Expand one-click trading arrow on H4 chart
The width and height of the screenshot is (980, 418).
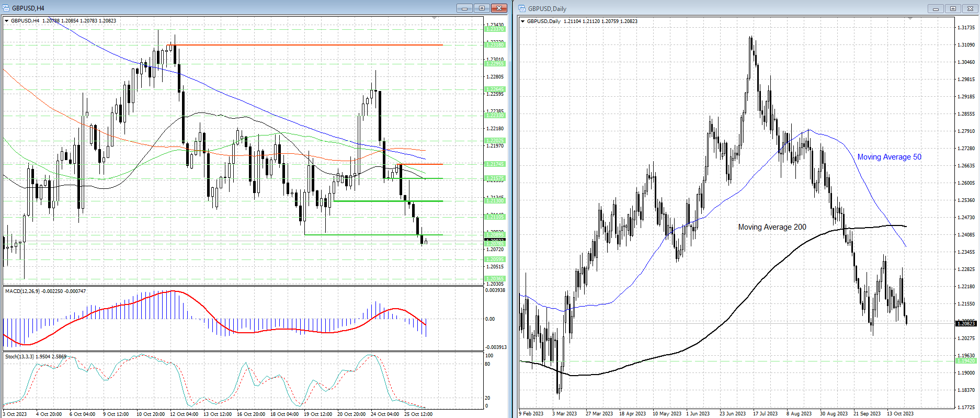pos(7,21)
